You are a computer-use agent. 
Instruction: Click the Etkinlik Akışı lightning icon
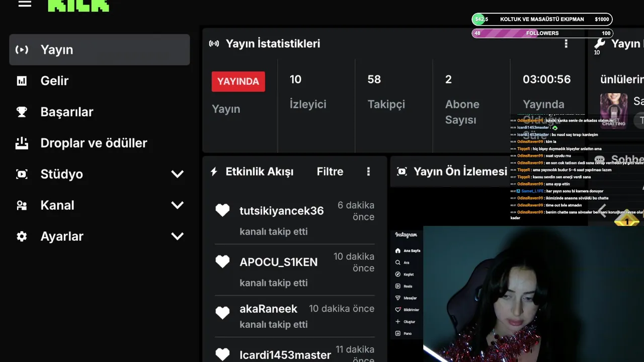click(214, 172)
